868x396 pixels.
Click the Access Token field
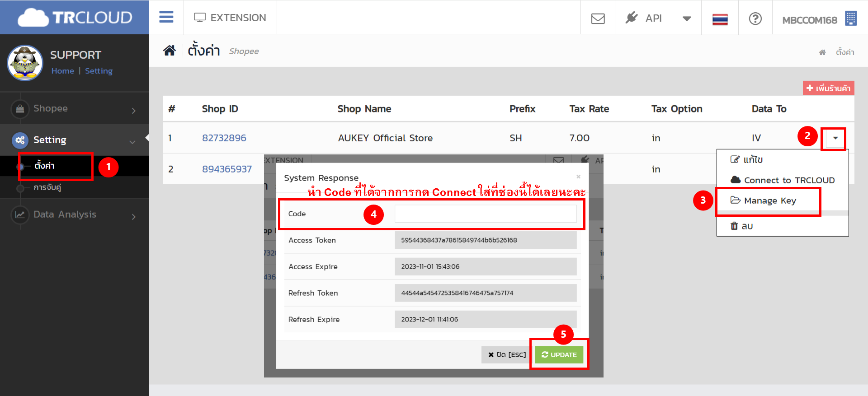point(486,240)
